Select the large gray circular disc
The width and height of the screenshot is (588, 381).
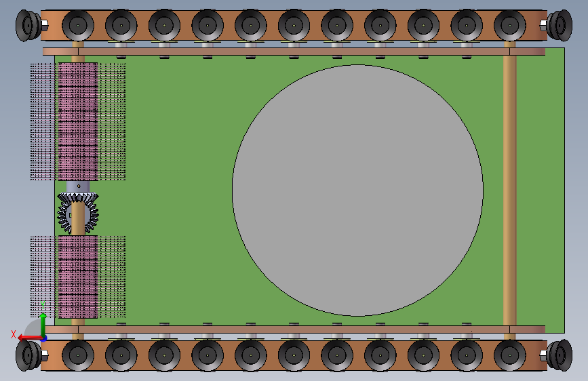(x=357, y=190)
